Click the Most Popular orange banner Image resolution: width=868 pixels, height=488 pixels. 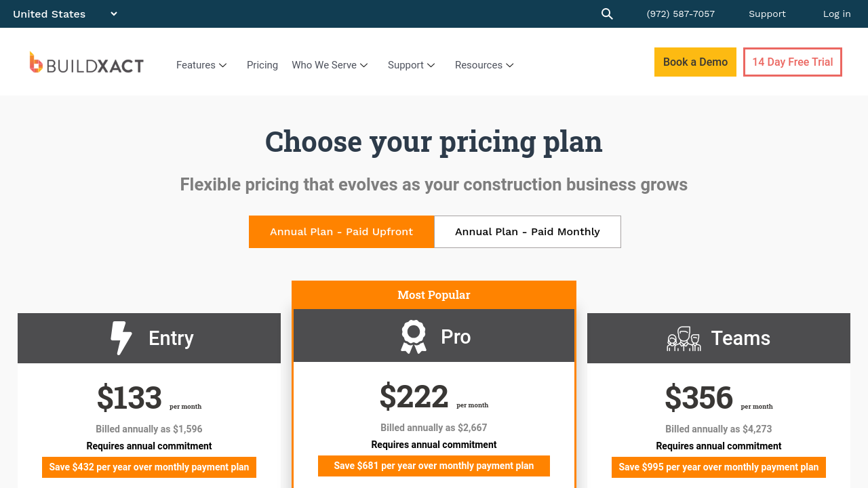pos(434,295)
